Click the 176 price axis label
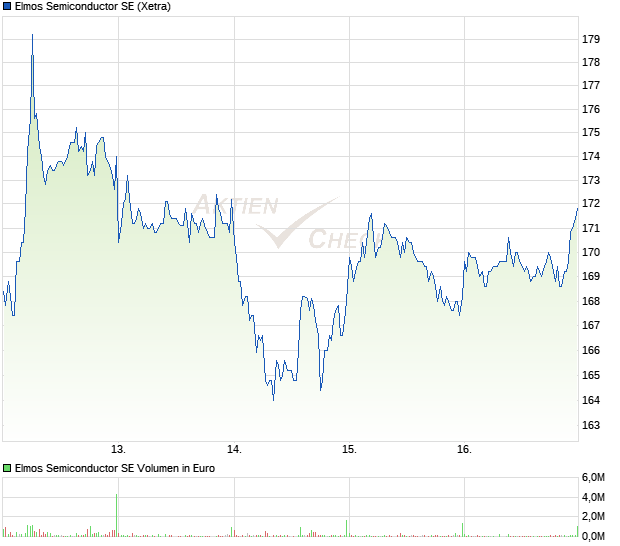This screenshot has height=546, width=620. pyautogui.click(x=591, y=109)
